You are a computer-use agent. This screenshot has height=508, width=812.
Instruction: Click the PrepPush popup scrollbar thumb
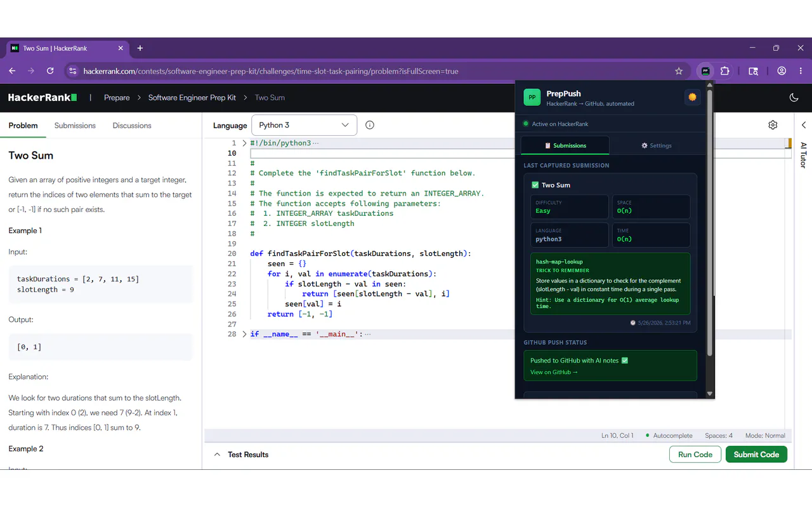(x=710, y=223)
